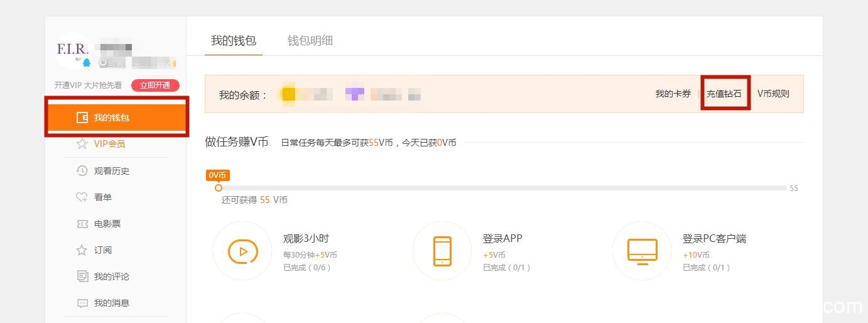The width and height of the screenshot is (868, 323).
Task: Click the purple diamond balance icon
Action: 355,94
